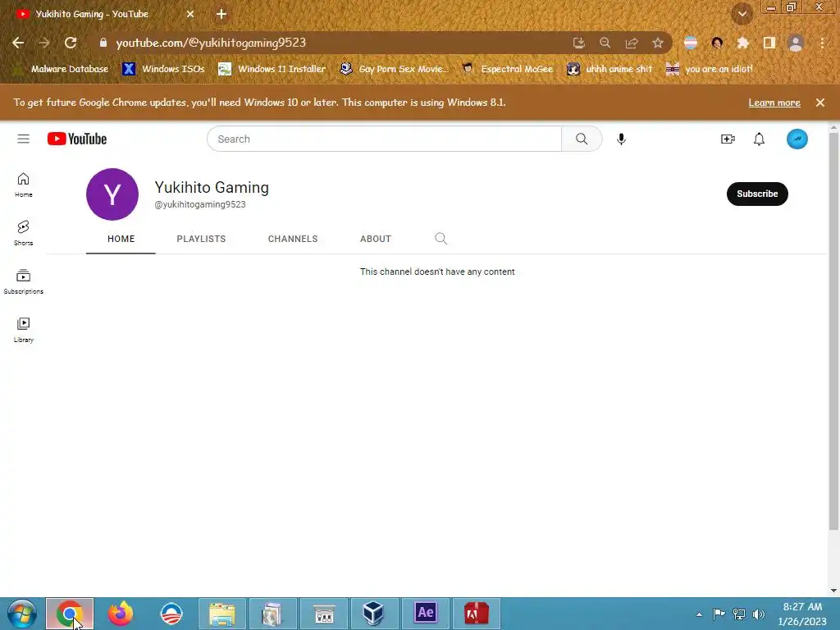
Task: Click the address bar URL
Action: click(x=211, y=43)
